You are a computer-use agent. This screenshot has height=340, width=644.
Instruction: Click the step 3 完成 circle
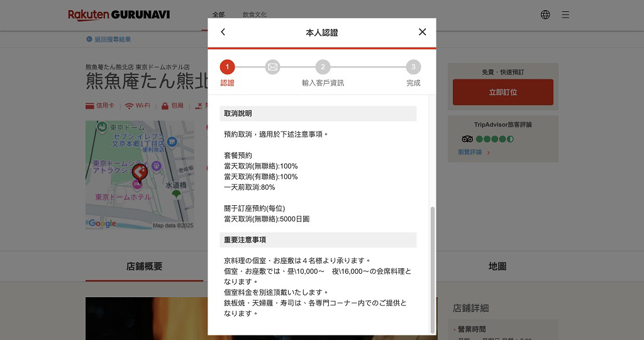[x=413, y=67]
